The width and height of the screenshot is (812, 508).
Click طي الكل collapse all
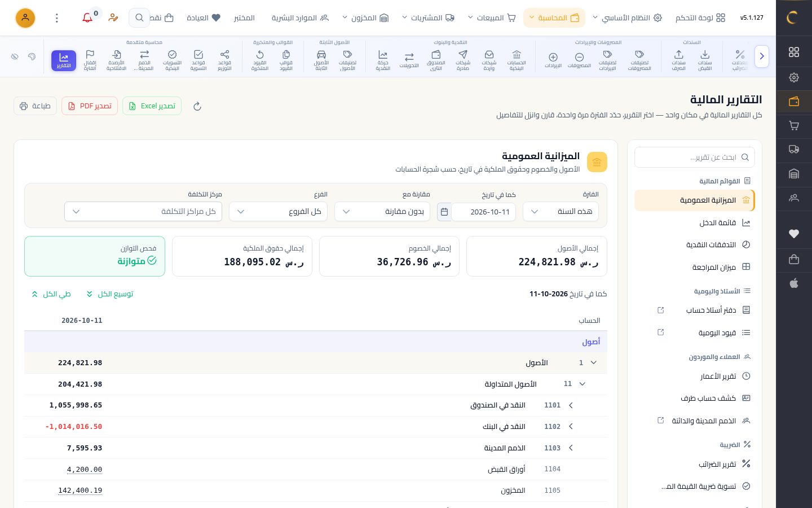click(x=51, y=294)
